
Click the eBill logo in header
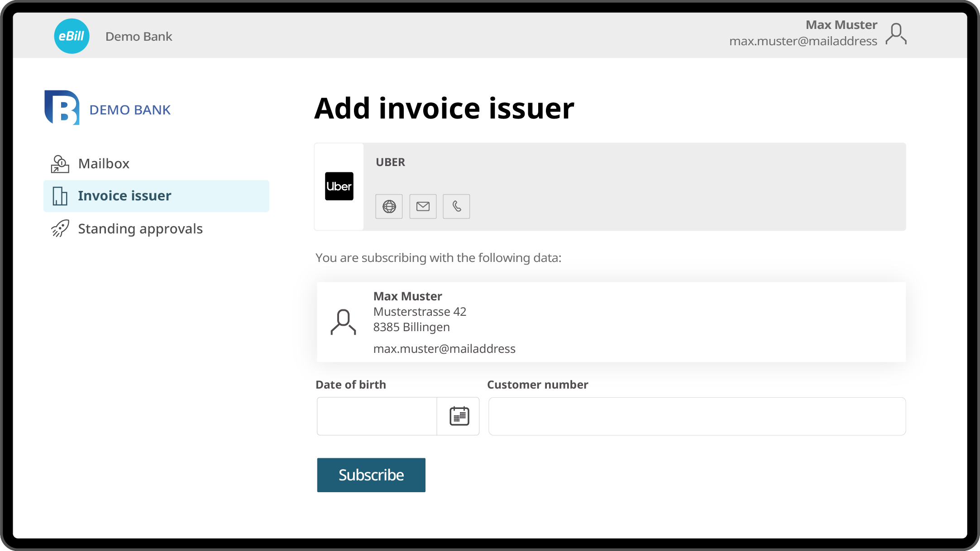(72, 36)
